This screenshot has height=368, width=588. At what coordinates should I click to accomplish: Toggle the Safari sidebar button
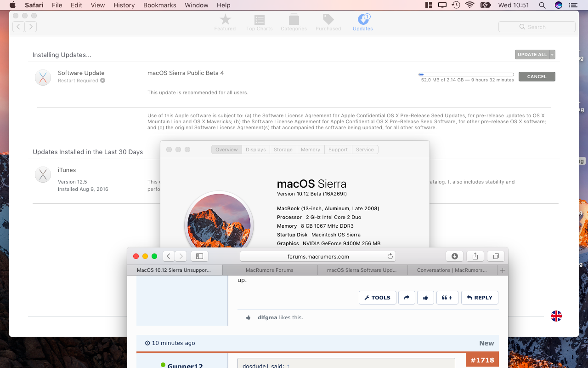(x=199, y=256)
